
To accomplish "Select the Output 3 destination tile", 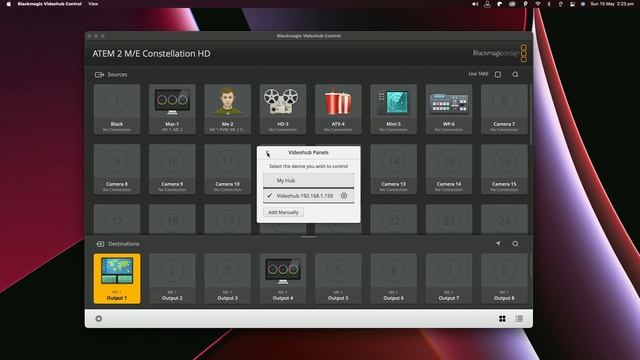I will [227, 279].
